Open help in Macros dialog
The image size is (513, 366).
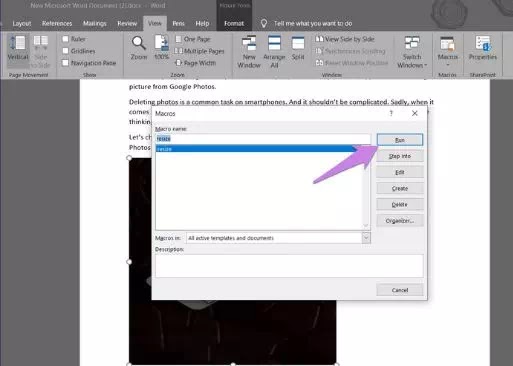391,113
